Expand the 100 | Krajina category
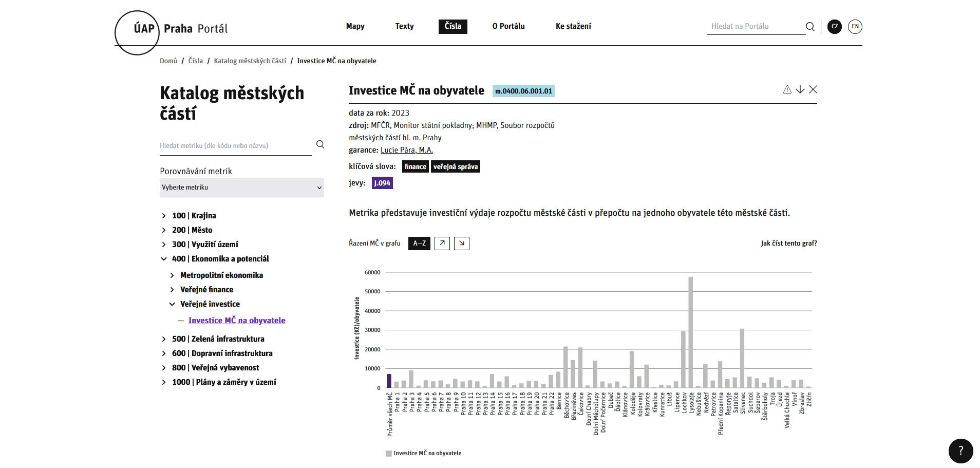 tap(164, 216)
